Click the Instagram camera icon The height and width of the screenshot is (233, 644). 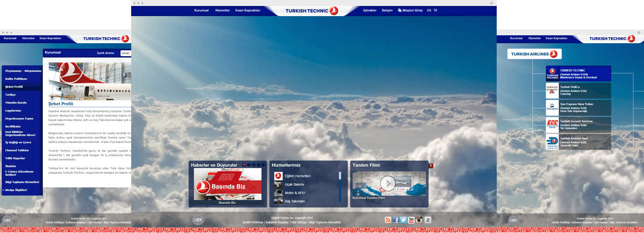pyautogui.click(x=419, y=220)
